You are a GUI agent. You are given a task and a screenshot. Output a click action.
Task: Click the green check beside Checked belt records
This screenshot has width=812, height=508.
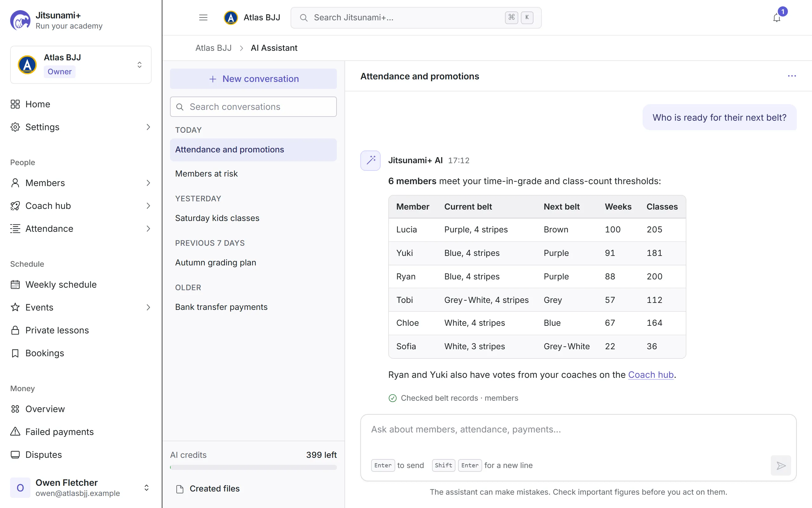click(x=393, y=398)
